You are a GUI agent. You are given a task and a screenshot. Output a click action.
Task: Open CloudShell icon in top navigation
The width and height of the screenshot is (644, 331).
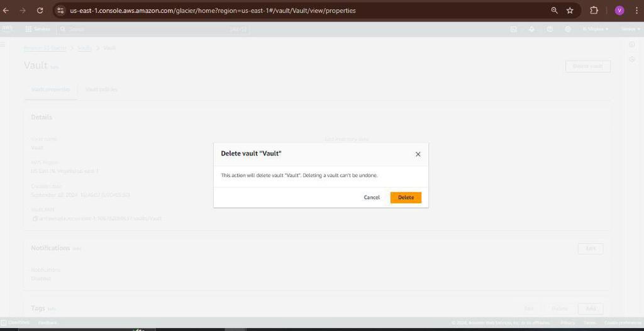click(513, 29)
